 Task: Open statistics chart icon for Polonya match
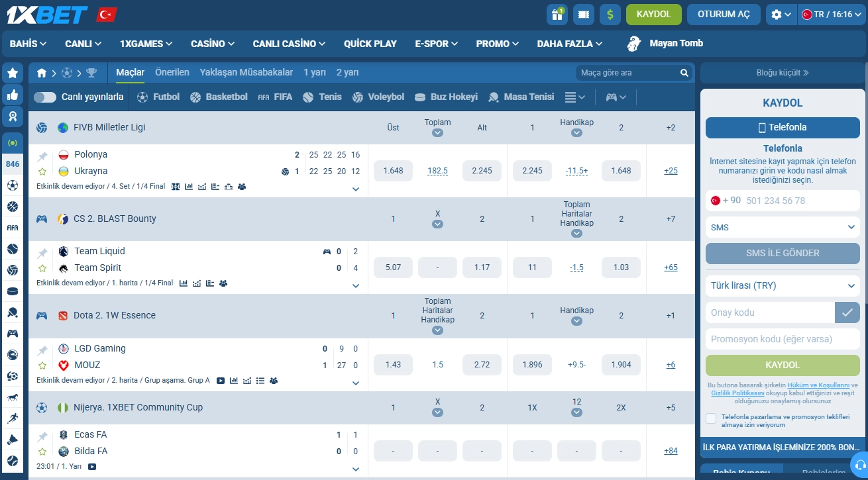[x=189, y=187]
